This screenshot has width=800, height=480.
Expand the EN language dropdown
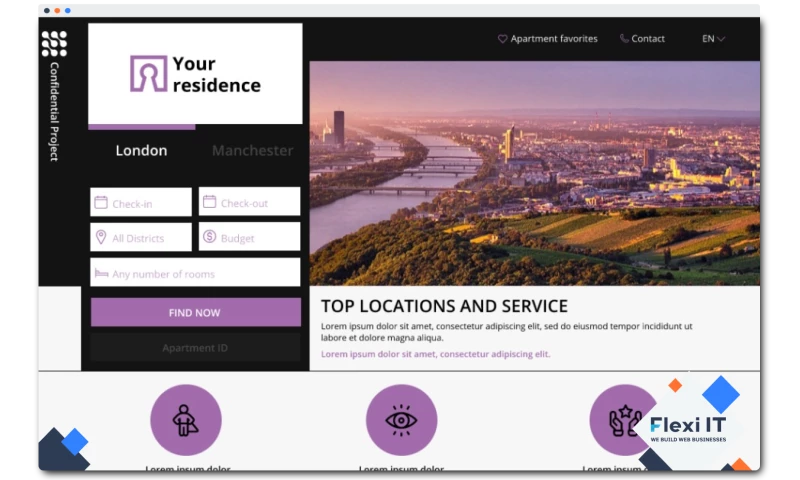tap(713, 39)
